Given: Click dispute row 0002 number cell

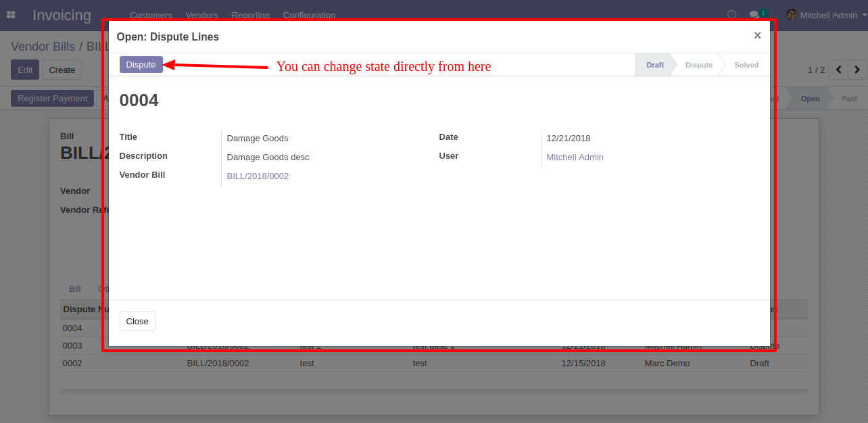Looking at the screenshot, I should [x=72, y=363].
